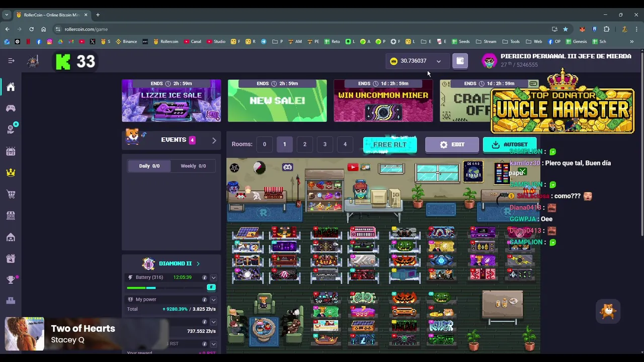Click the browser tab search dropdown arrow

coord(7,15)
